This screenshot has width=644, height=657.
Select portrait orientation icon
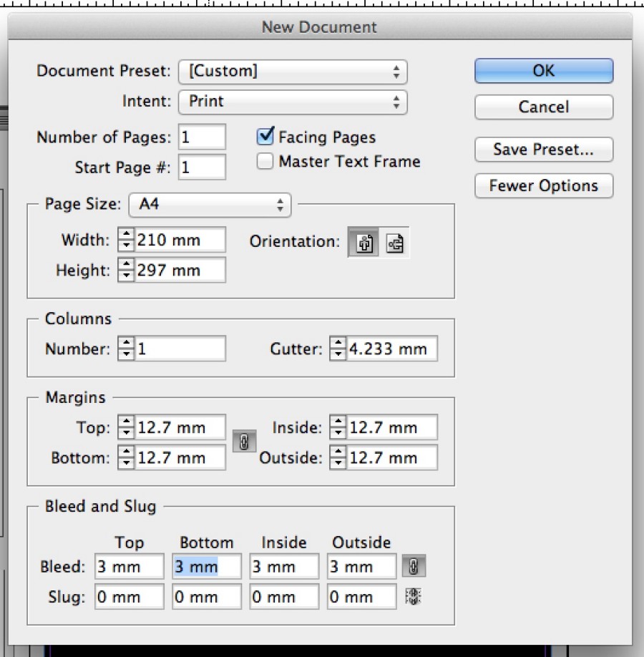tap(364, 243)
